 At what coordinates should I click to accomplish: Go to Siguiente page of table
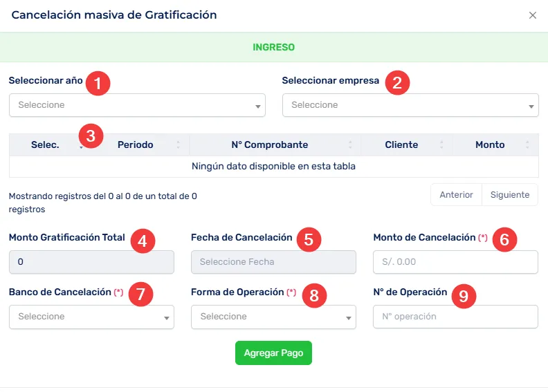[510, 195]
